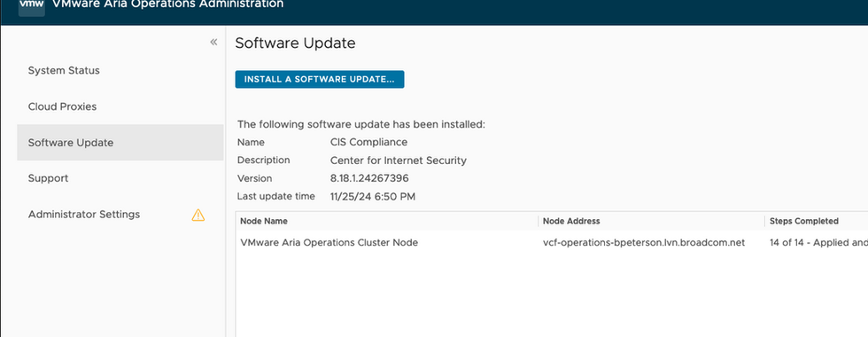Screen dimensions: 868x337
Task: Click the Software Update page heading
Action: point(295,43)
